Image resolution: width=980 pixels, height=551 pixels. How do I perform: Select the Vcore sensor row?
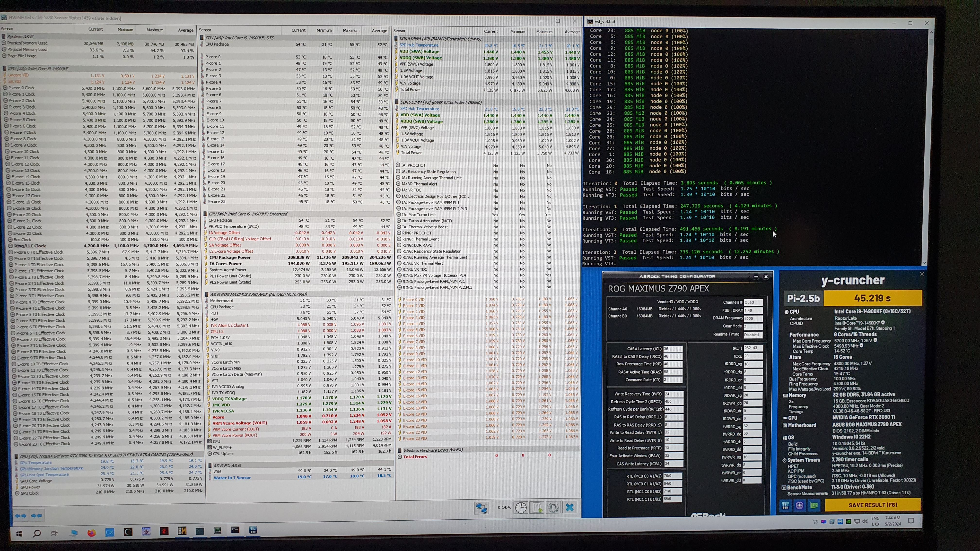point(299,417)
